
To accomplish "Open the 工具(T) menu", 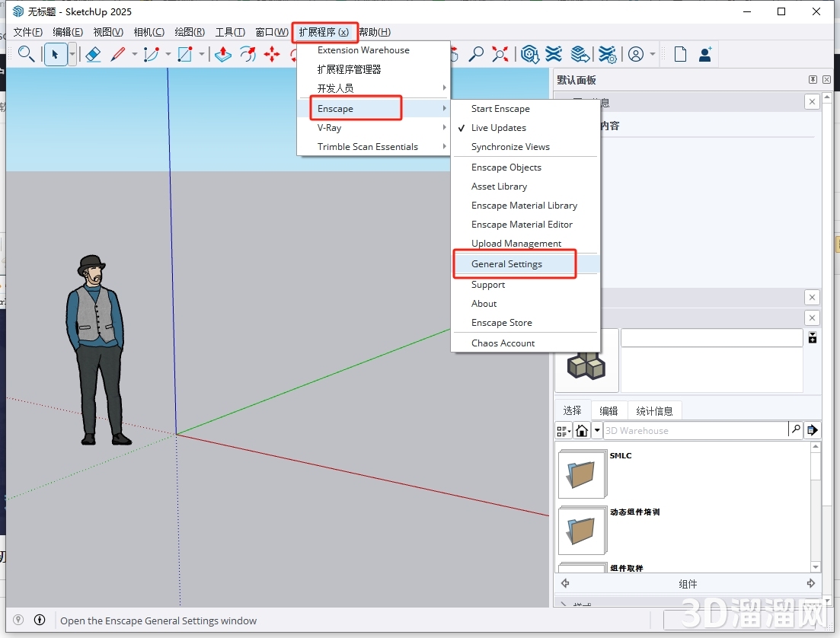I will (230, 32).
